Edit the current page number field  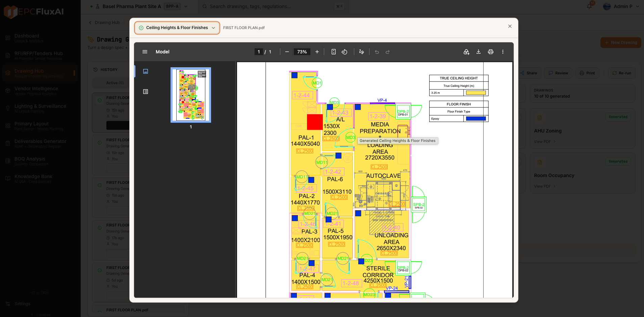(259, 52)
